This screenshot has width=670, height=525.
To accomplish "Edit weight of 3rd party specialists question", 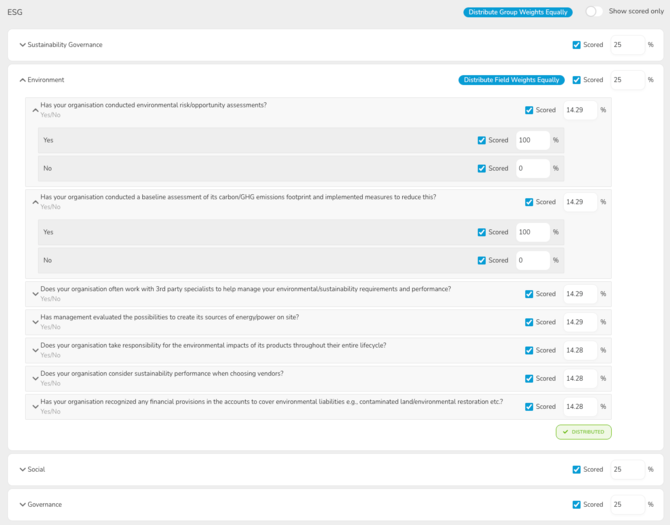I will pos(580,294).
